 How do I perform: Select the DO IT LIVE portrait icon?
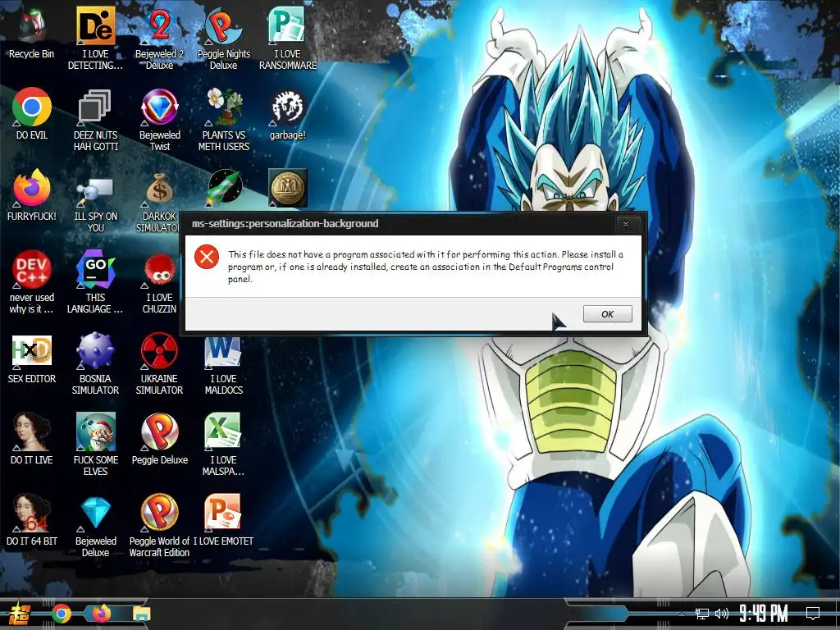click(32, 440)
